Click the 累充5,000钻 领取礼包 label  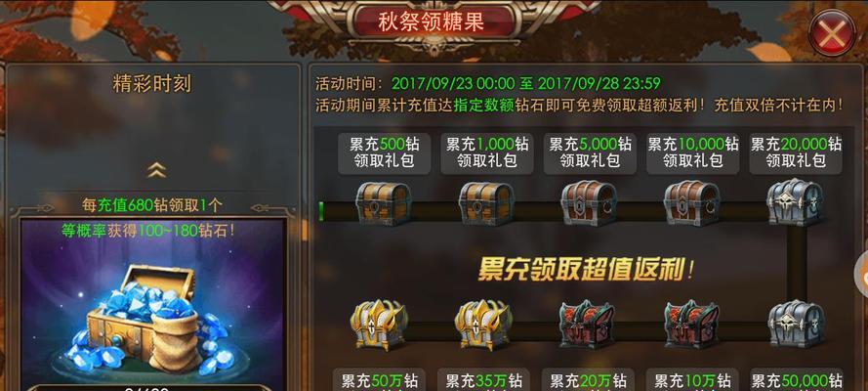pyautogui.click(x=590, y=152)
